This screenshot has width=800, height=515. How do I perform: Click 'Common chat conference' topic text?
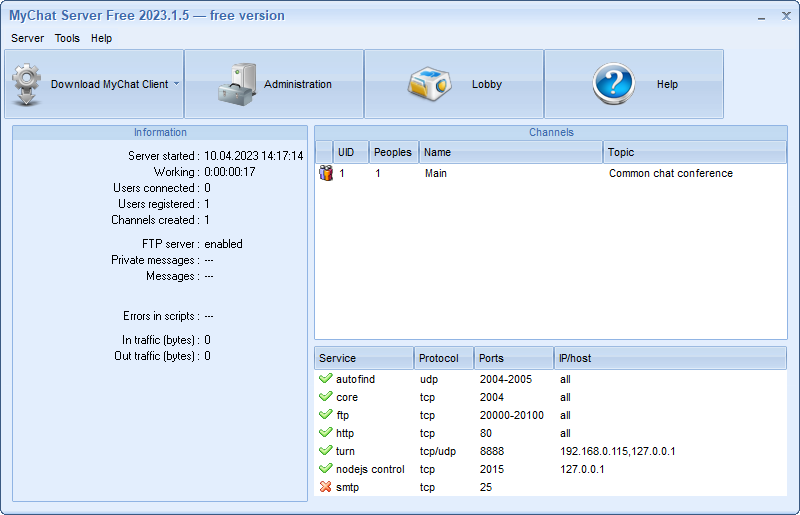[671, 174]
